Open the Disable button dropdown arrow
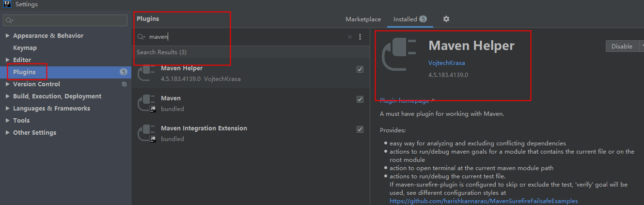The height and width of the screenshot is (205, 644). click(x=642, y=47)
